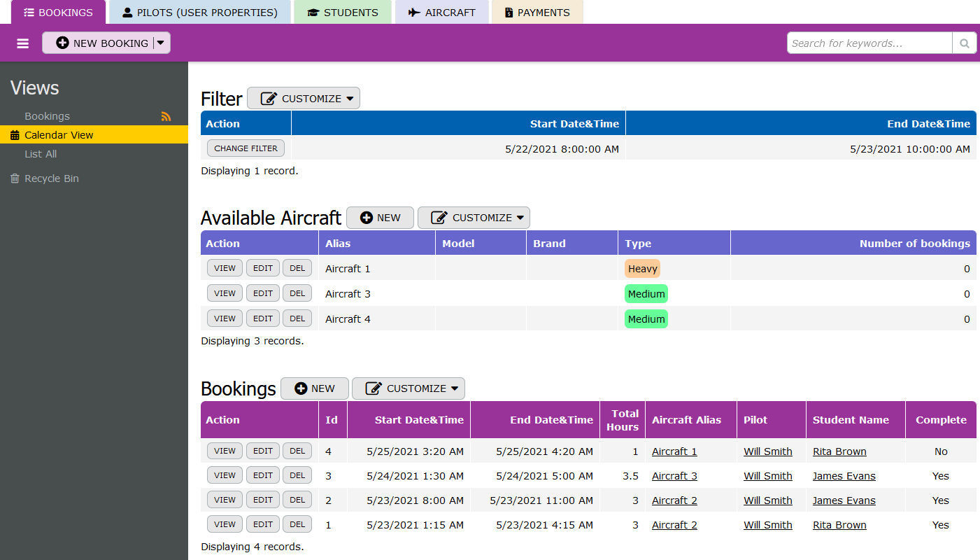Open the Recycle Bin view

pyautogui.click(x=51, y=178)
